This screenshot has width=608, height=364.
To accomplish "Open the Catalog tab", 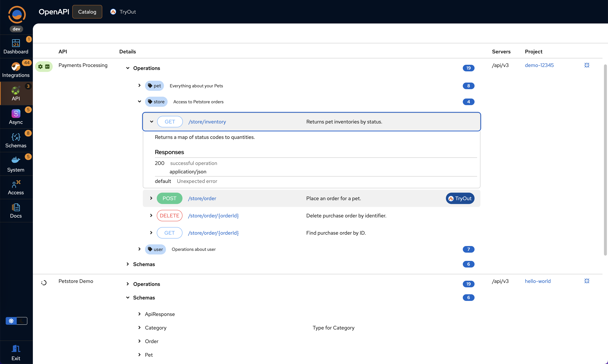I will (87, 12).
